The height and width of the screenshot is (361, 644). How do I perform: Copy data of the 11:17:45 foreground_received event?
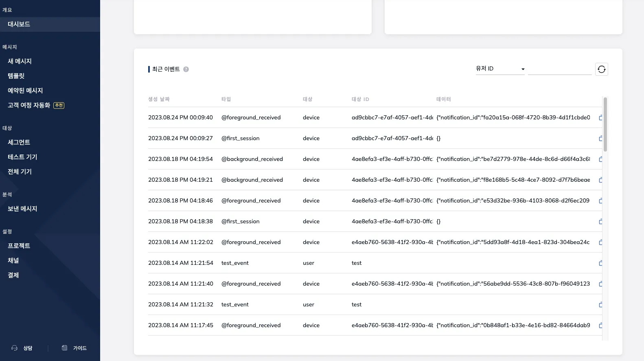coord(600,326)
